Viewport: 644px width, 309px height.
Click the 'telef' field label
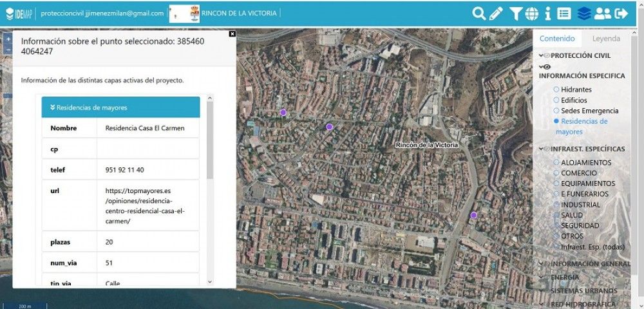coord(57,169)
